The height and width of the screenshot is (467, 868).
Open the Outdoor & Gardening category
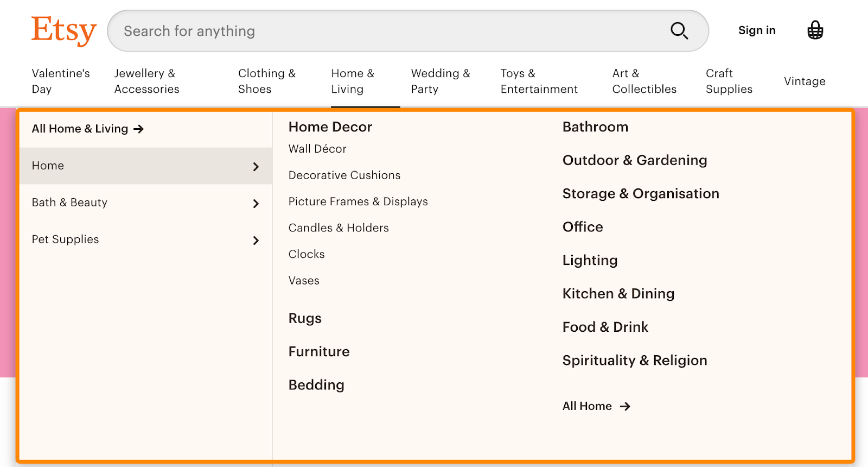[x=634, y=160]
